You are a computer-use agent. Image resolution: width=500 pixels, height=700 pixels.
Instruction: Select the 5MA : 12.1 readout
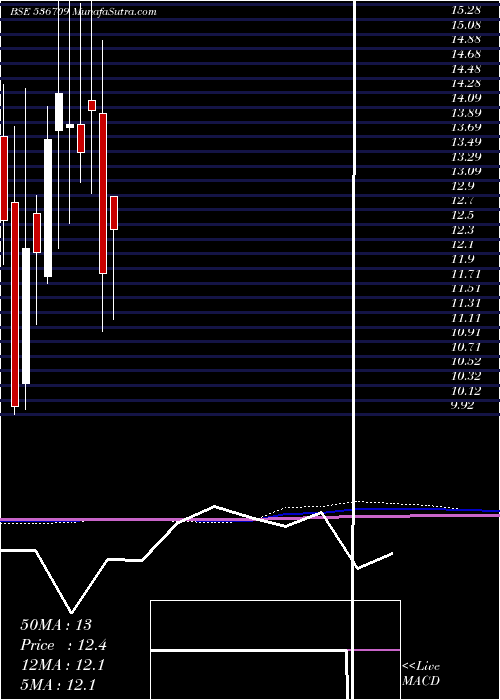click(x=58, y=685)
